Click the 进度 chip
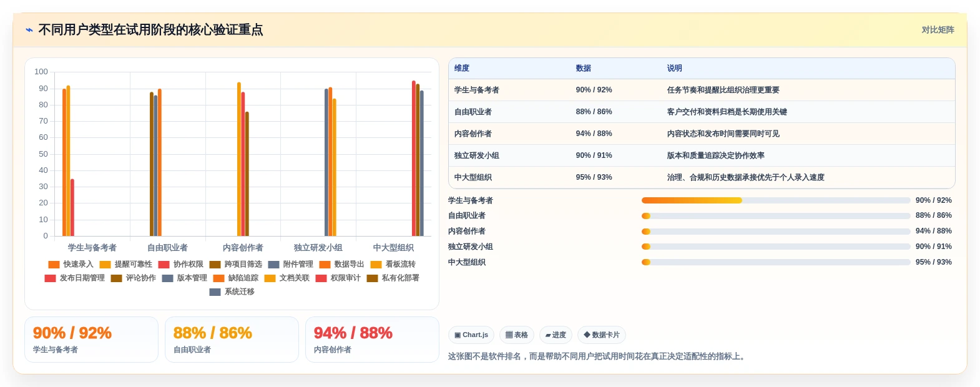Image resolution: width=980 pixels, height=387 pixels. tap(556, 335)
